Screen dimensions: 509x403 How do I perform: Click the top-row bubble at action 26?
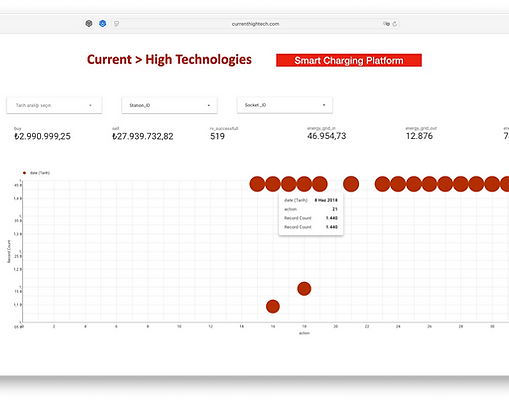429,184
